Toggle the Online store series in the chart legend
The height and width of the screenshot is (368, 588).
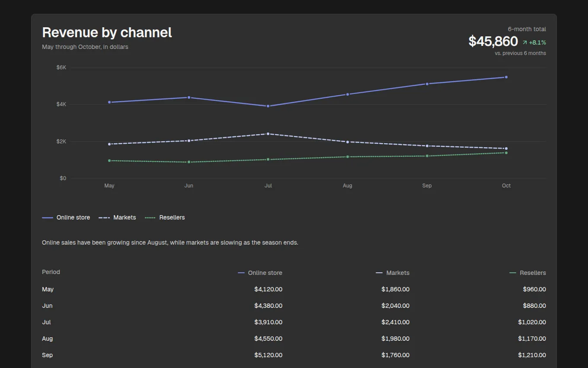[x=66, y=217]
